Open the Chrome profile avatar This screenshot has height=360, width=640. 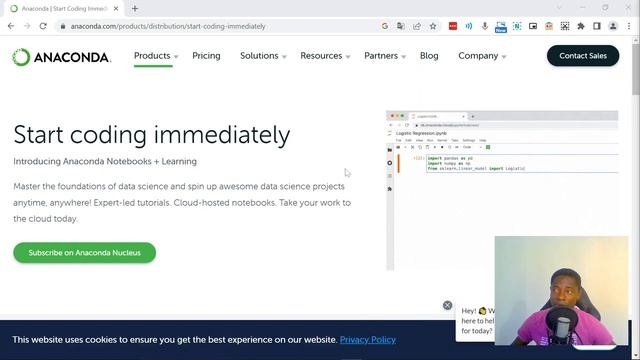(613, 26)
